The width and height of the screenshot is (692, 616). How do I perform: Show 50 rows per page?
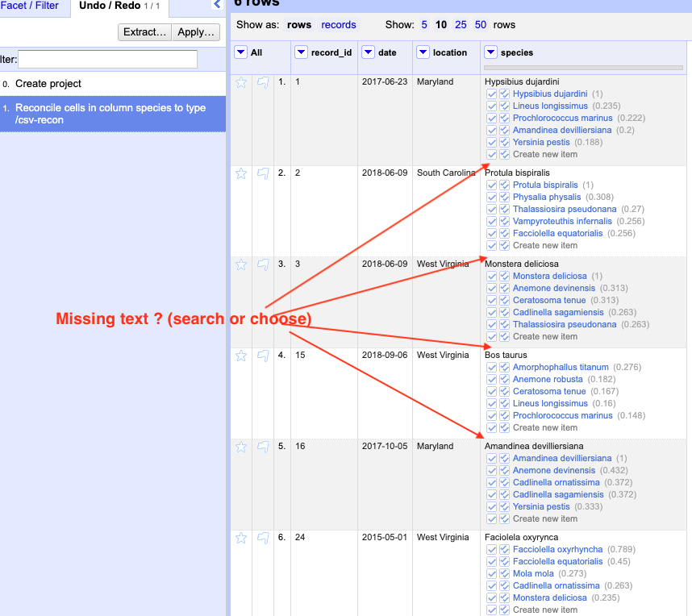click(481, 25)
